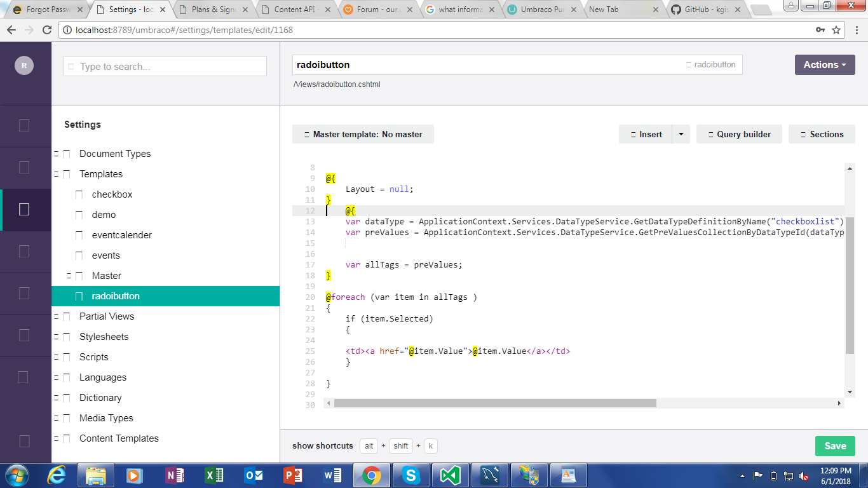The height and width of the screenshot is (488, 868).
Task: Reload the page with Chrome refresh icon
Action: 47,30
